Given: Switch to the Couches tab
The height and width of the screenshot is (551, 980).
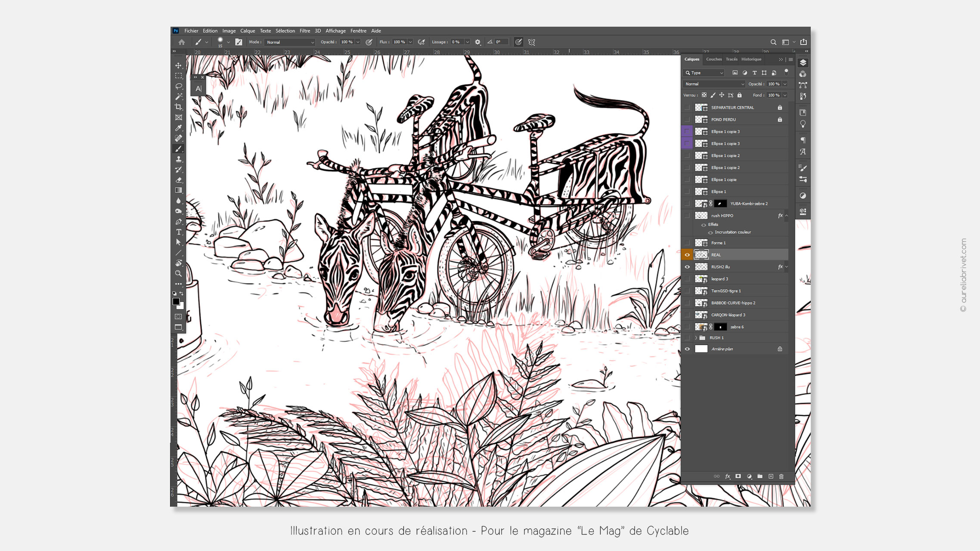Looking at the screenshot, I should coord(713,59).
